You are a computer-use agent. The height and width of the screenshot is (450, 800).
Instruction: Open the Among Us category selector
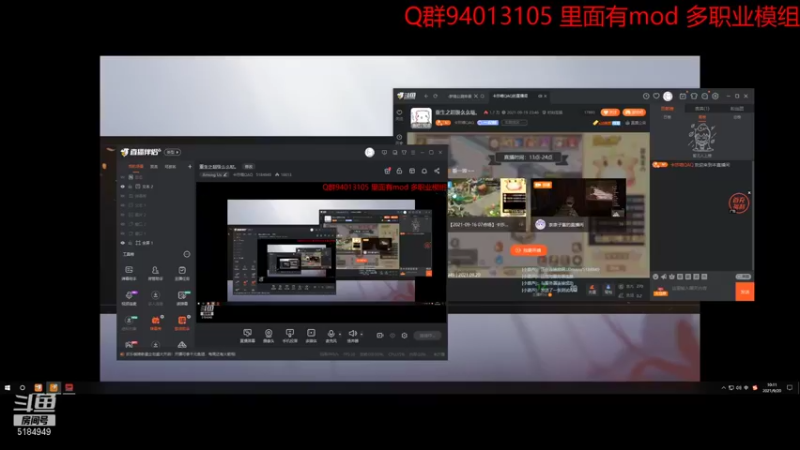(x=214, y=175)
